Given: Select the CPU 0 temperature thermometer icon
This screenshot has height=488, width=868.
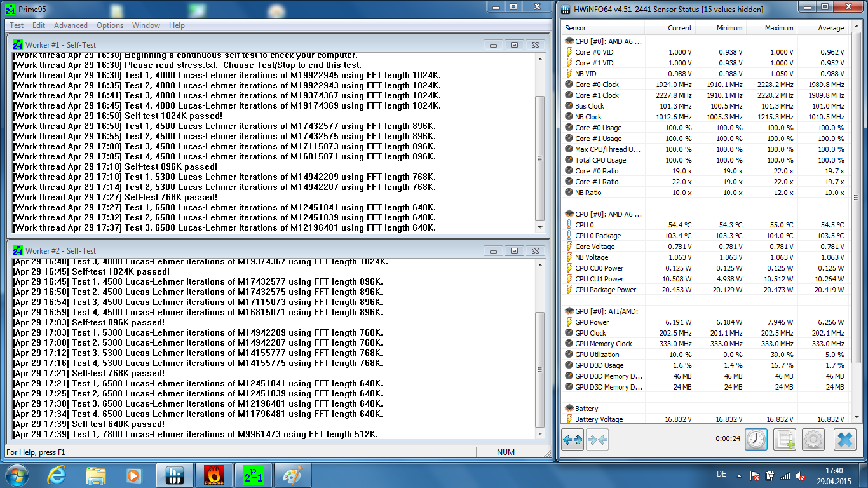Looking at the screenshot, I should (569, 225).
